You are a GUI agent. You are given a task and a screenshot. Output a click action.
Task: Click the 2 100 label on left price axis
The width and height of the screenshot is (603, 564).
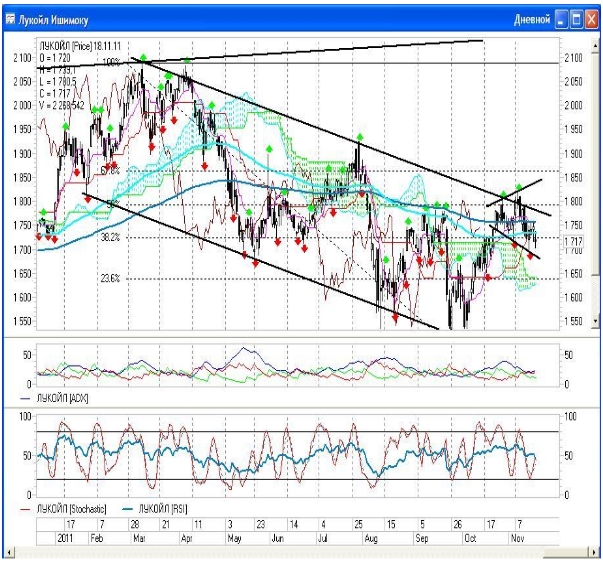point(22,58)
